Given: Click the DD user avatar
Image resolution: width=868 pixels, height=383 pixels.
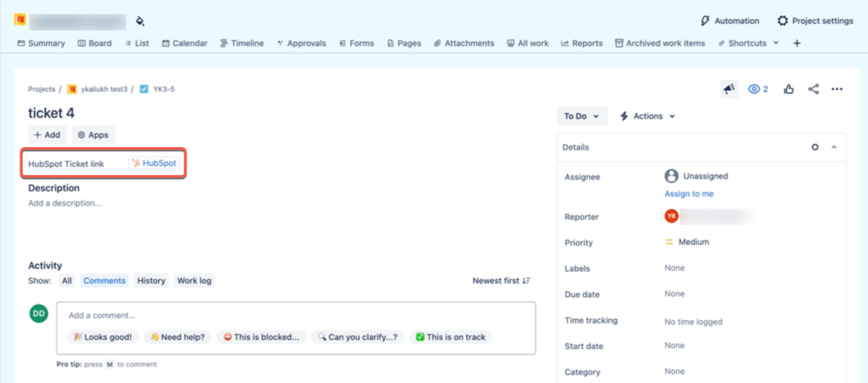Looking at the screenshot, I should 39,314.
